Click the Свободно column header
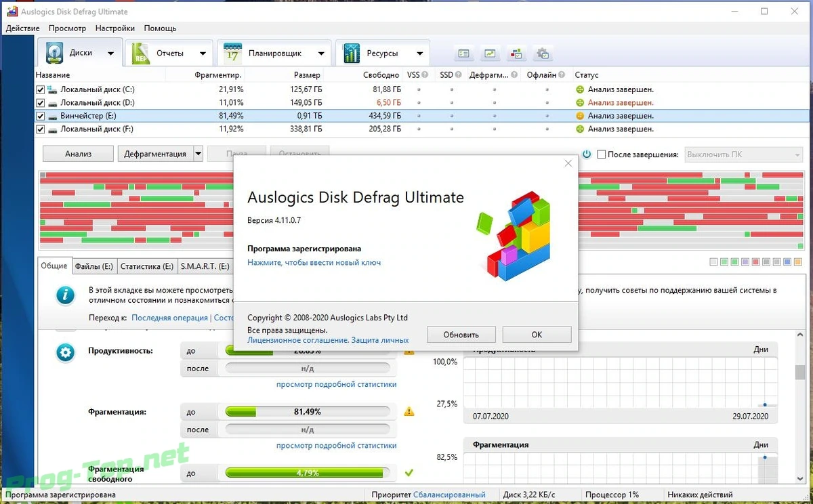 coord(381,75)
